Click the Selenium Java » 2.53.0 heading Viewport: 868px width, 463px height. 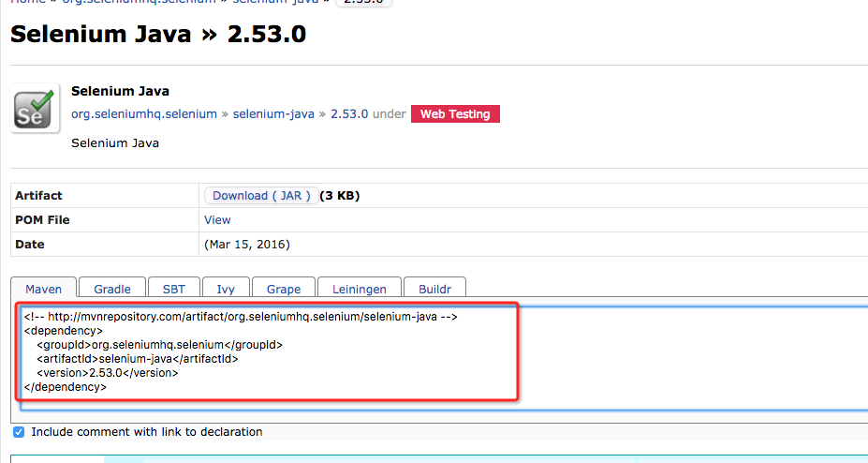click(158, 34)
